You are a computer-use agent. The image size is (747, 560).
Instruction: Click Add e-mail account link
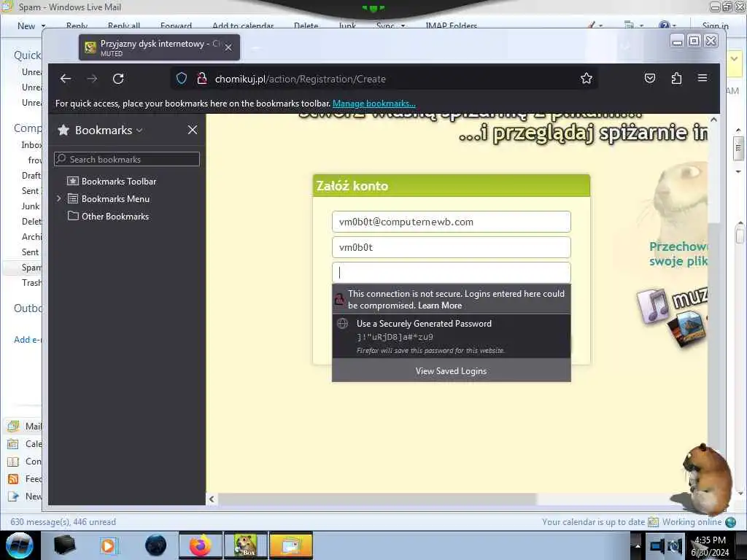pyautogui.click(x=28, y=340)
